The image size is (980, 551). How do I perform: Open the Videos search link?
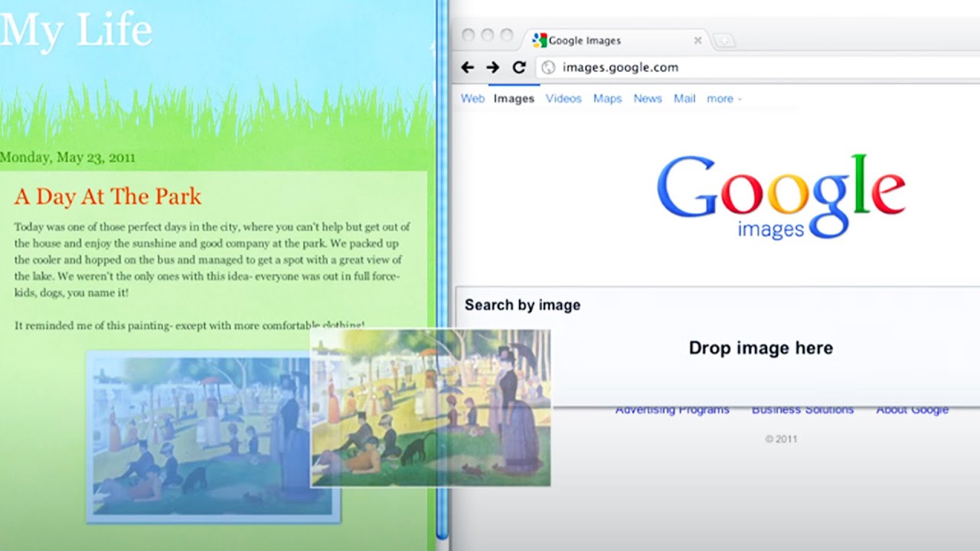(563, 99)
